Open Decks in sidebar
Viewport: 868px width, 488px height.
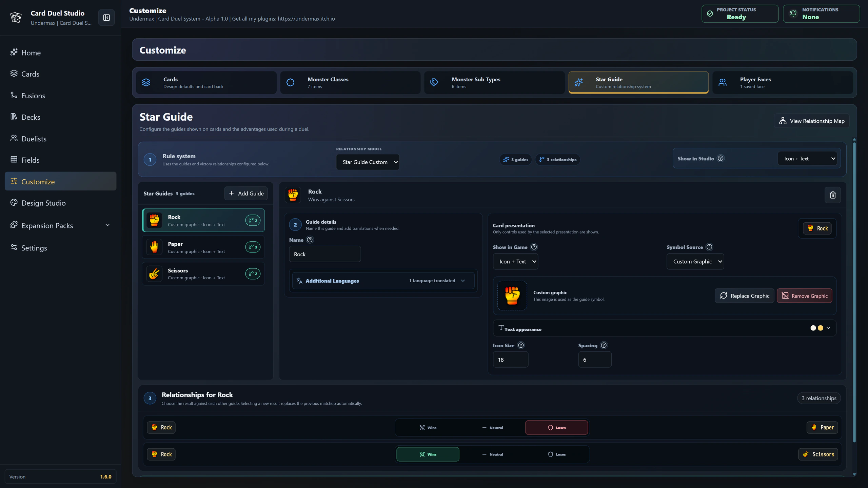60,117
